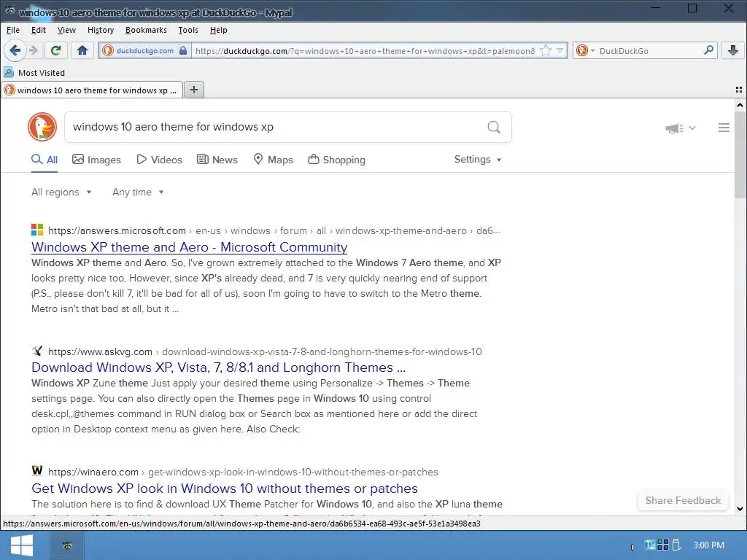Open a new tab with the plus button
747x560 pixels.
(x=194, y=90)
